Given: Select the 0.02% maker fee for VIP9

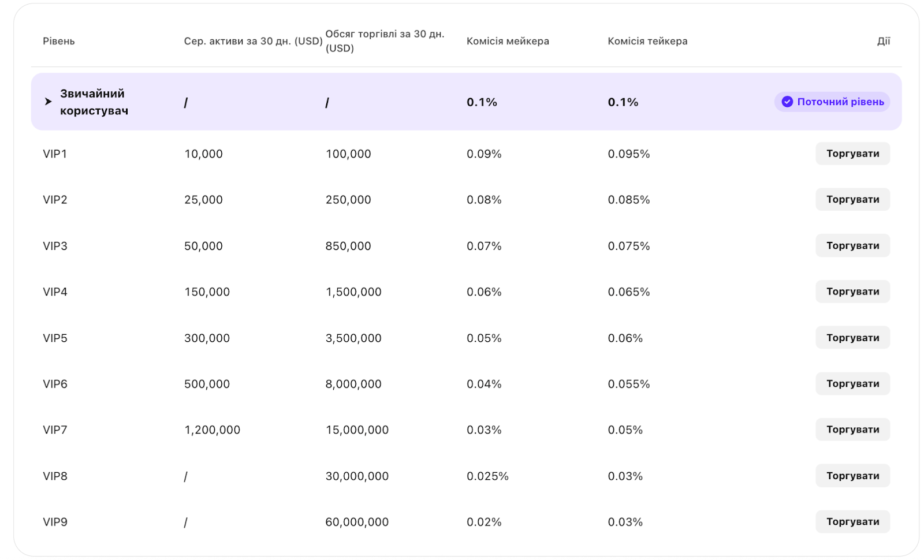Looking at the screenshot, I should coord(484,522).
